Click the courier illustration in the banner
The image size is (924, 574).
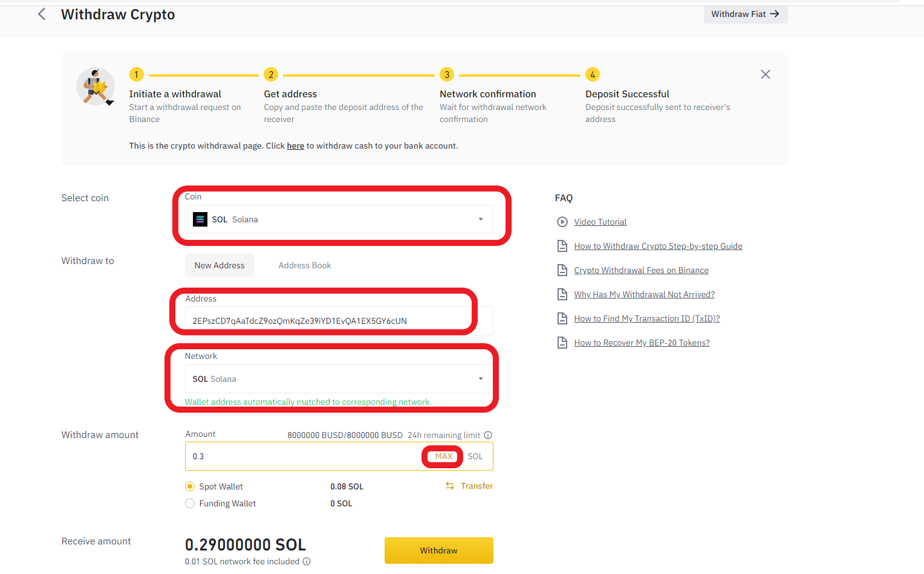[96, 86]
